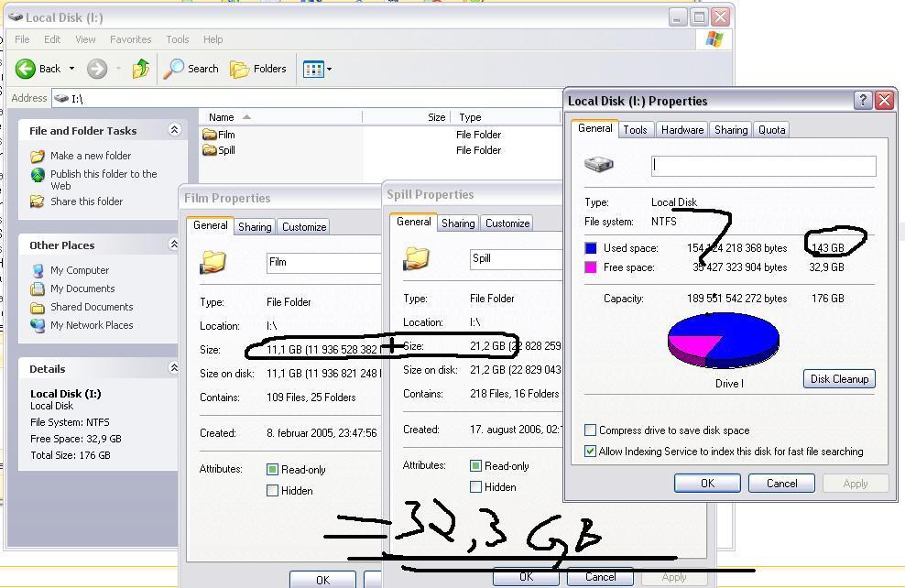Open the File menu

(x=22, y=39)
